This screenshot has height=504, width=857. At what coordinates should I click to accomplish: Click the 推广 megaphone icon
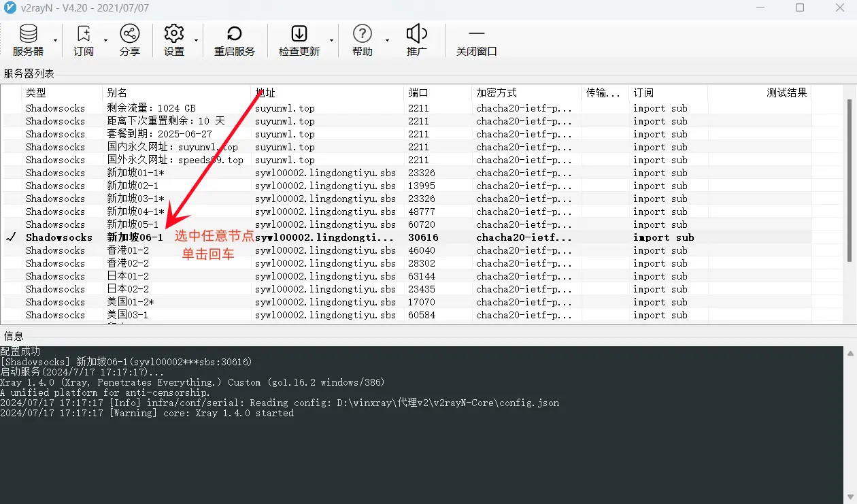coord(417,40)
